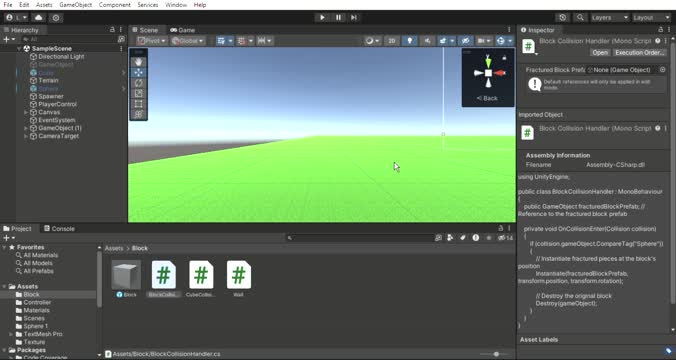The width and height of the screenshot is (676, 360).
Task: Toggle 2D scene view mode
Action: 392,41
